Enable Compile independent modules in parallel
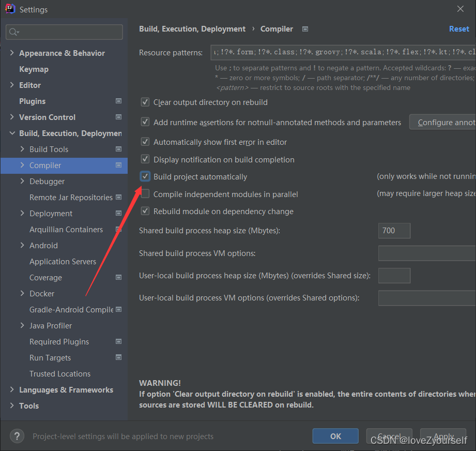 coord(145,194)
